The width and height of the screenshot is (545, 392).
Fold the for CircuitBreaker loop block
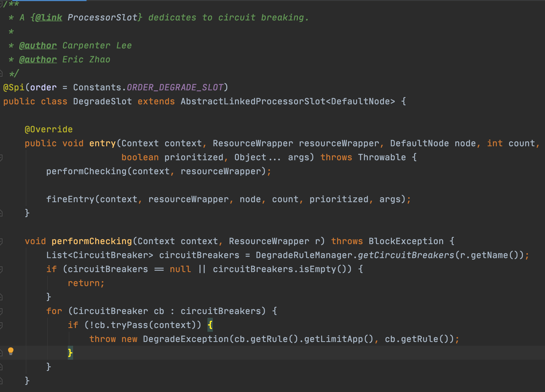pyautogui.click(x=1, y=311)
